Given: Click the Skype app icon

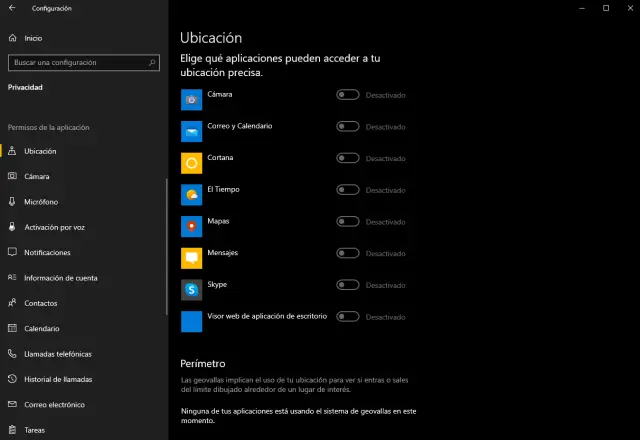Looking at the screenshot, I should [191, 290].
